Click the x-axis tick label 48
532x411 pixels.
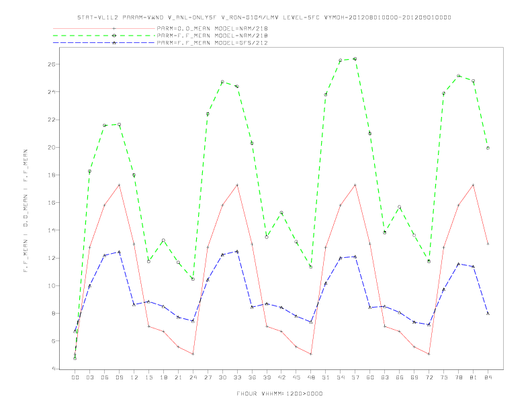click(x=311, y=377)
